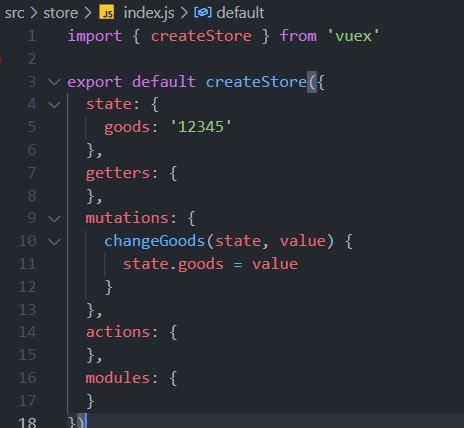The width and height of the screenshot is (464, 428).
Task: Click the JS file icon in breadcrumb
Action: pyautogui.click(x=107, y=13)
